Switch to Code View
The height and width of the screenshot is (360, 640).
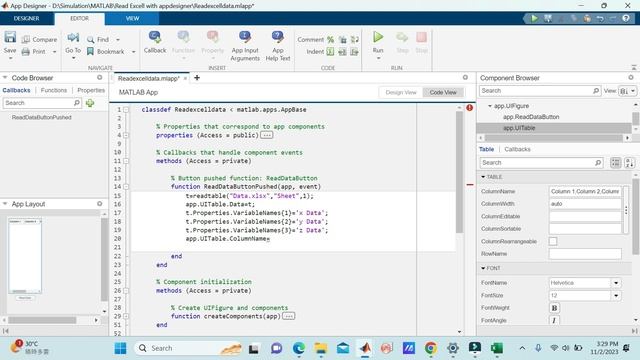tap(443, 93)
